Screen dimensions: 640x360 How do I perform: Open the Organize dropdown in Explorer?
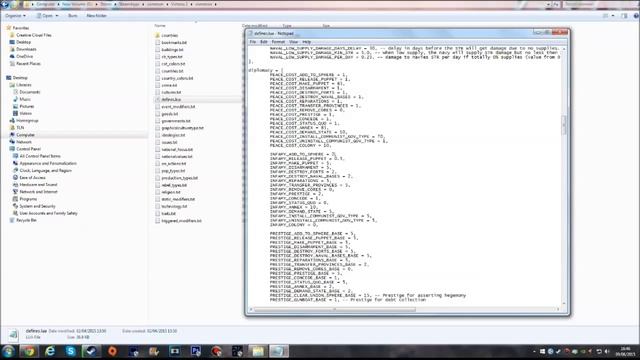(16, 16)
